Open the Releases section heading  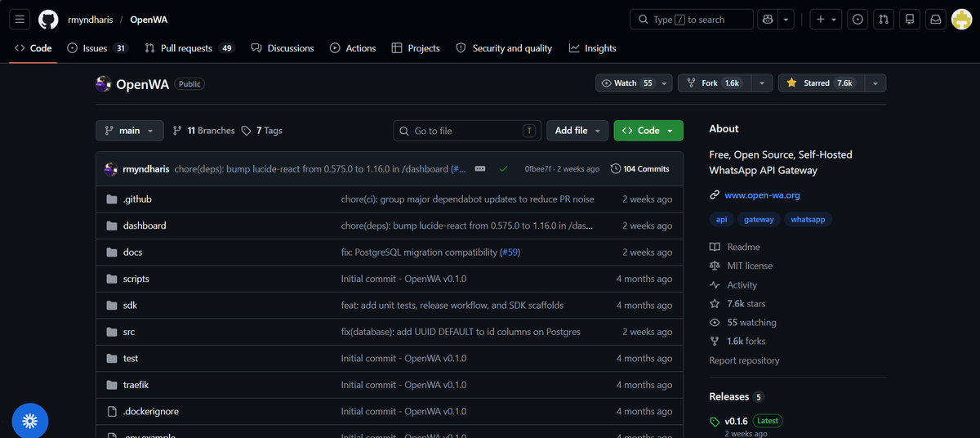click(729, 396)
